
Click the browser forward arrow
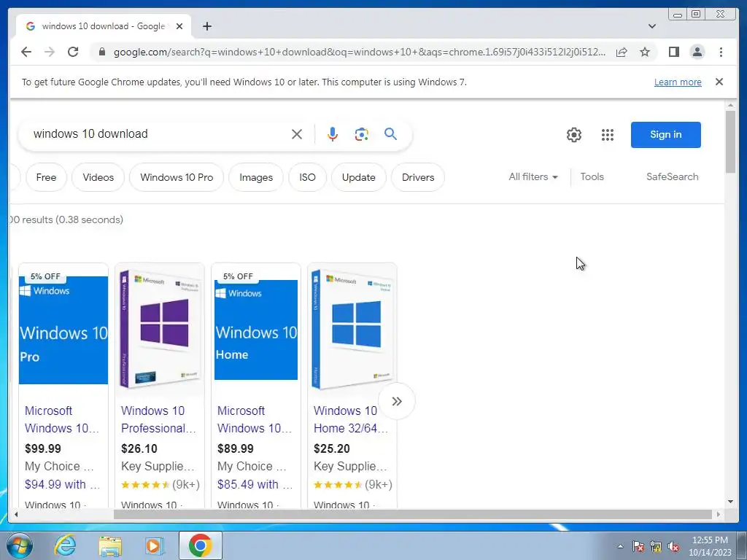coord(50,52)
